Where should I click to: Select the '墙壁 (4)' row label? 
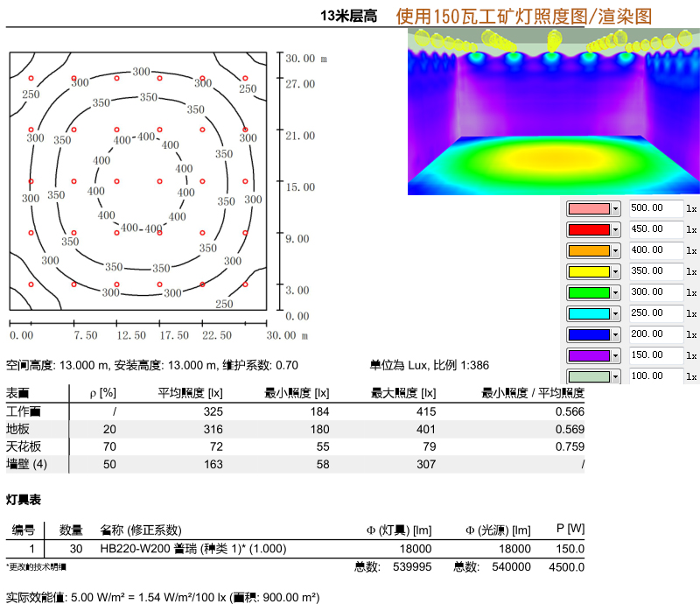pyautogui.click(x=27, y=464)
